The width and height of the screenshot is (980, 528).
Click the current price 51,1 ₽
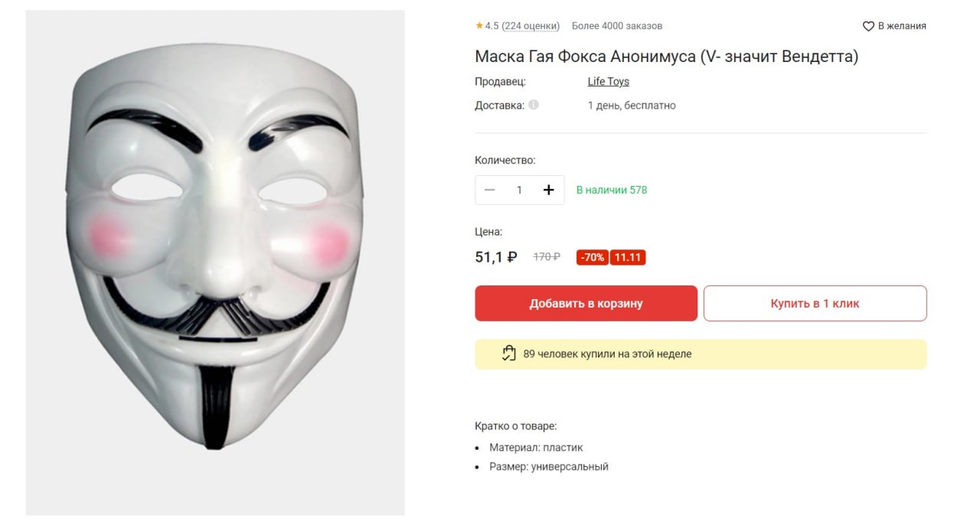(496, 257)
